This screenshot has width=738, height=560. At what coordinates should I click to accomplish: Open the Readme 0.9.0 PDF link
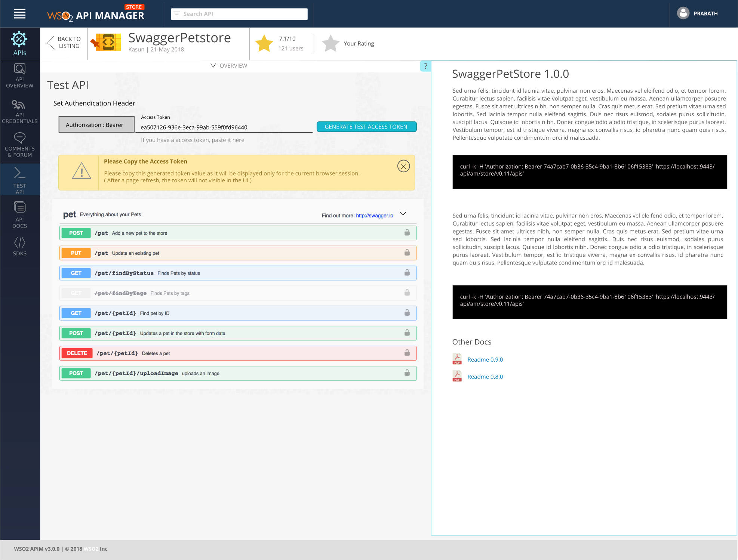click(485, 359)
